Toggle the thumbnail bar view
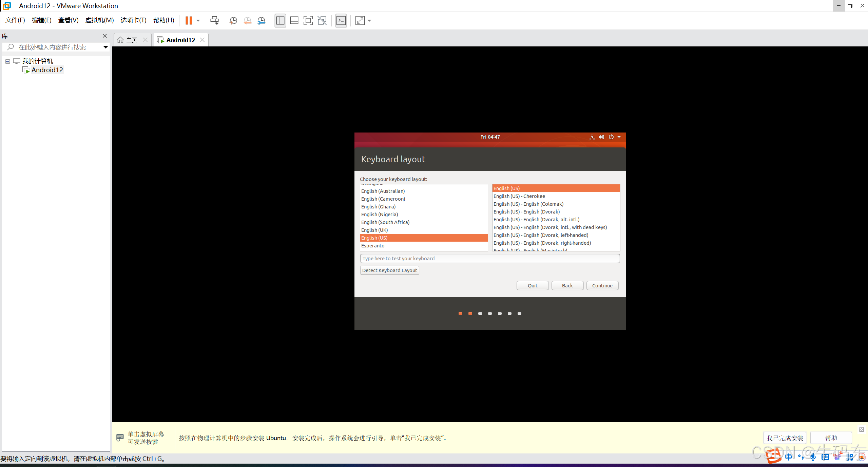This screenshot has width=868, height=467. coord(294,21)
